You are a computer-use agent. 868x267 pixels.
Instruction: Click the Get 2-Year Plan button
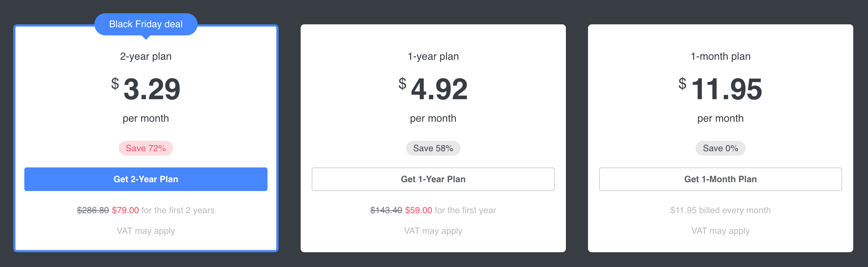coord(146,179)
